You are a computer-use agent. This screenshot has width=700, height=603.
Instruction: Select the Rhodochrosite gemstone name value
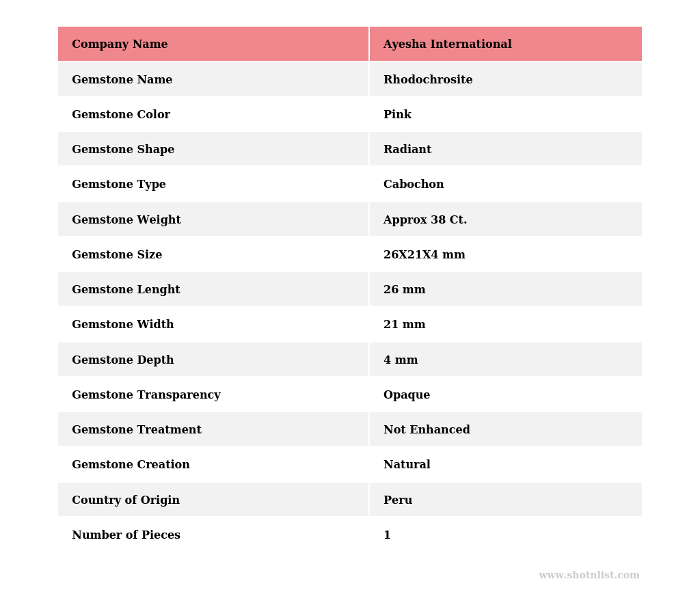click(427, 80)
